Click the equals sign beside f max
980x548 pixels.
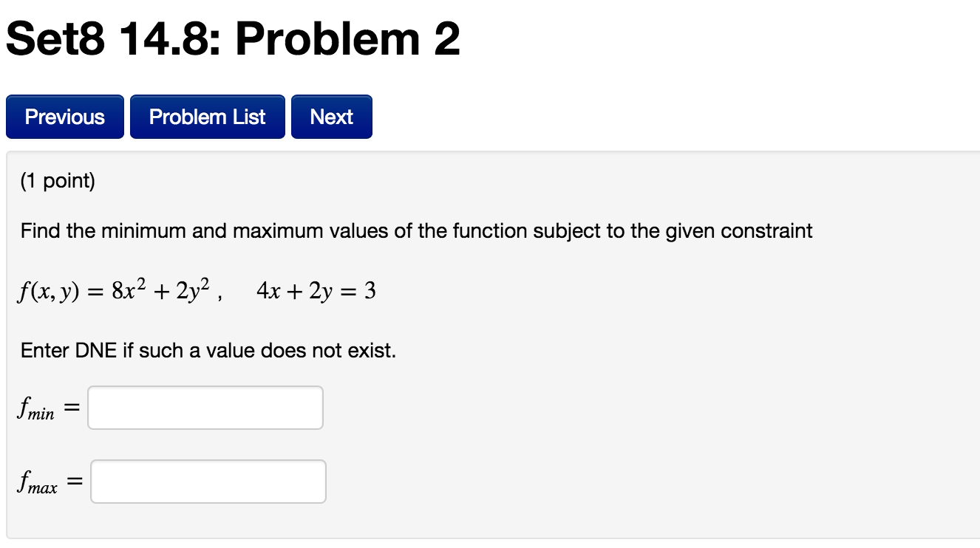[x=75, y=482]
